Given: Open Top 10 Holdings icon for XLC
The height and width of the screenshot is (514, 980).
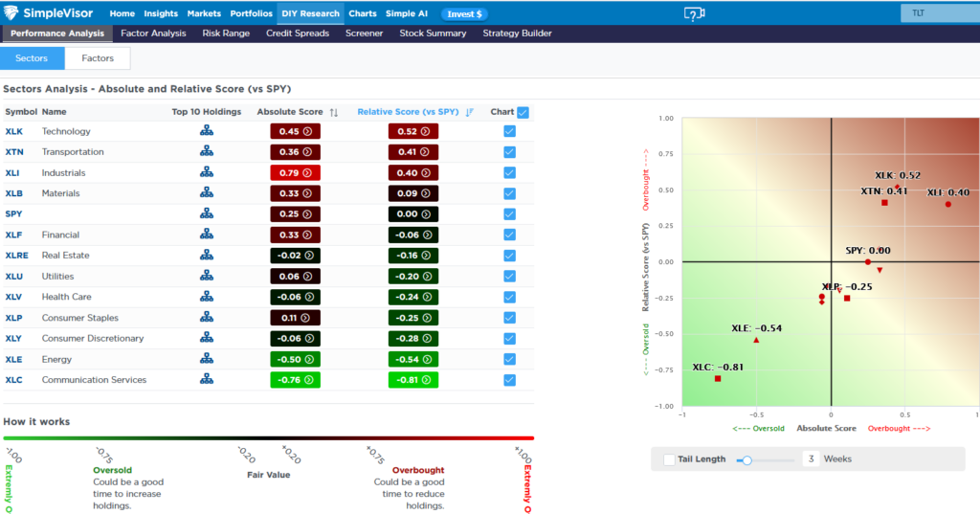Looking at the screenshot, I should (x=207, y=379).
